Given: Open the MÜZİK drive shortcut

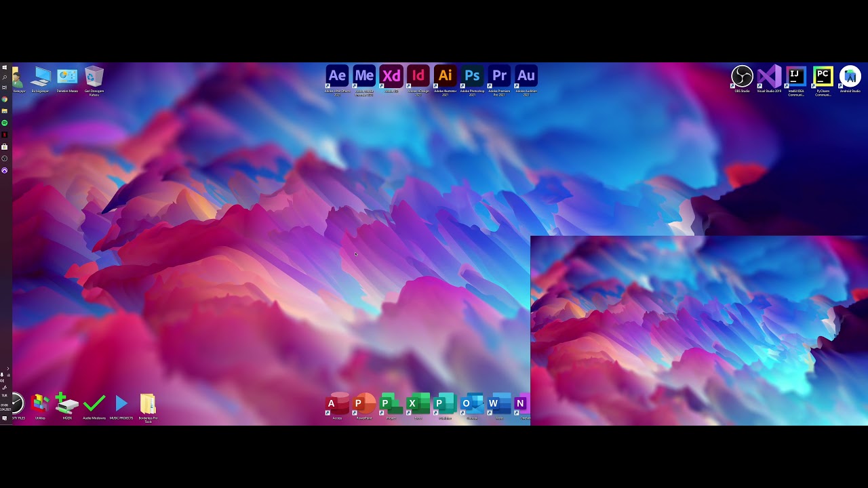Looking at the screenshot, I should click(67, 407).
